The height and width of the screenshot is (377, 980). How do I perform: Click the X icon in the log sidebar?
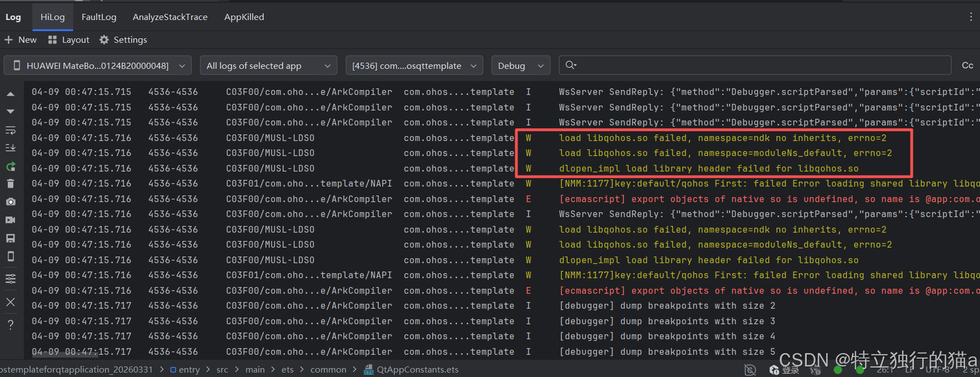(11, 302)
